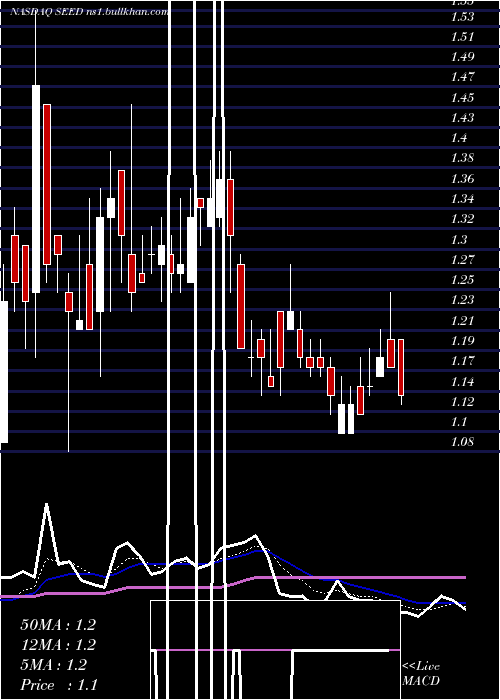Click the 1.51 price axis label
This screenshot has height=700, width=500.
click(462, 37)
